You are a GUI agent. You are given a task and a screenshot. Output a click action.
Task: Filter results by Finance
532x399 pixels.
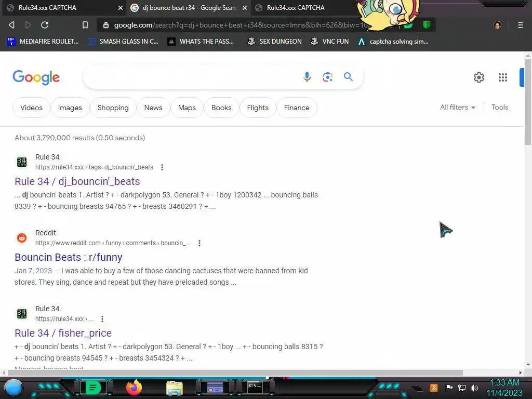[297, 108]
